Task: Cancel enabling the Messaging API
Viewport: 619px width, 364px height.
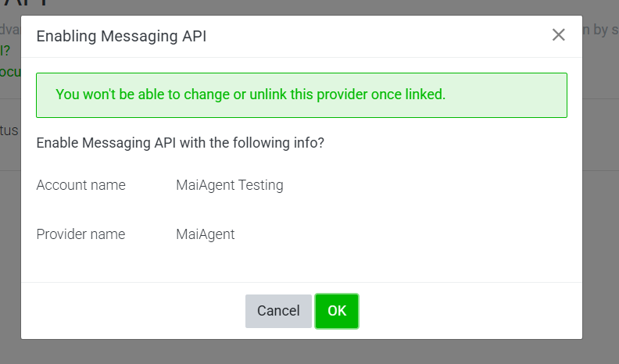Action: coord(278,311)
